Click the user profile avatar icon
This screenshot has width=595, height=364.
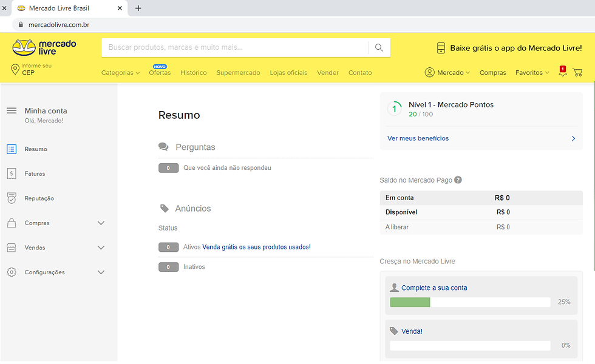[430, 72]
